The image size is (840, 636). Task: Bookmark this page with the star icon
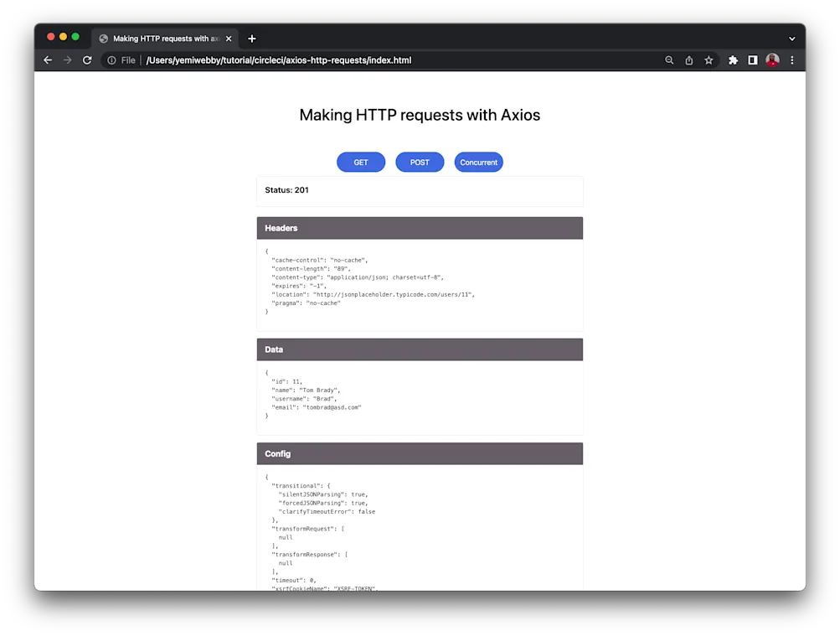pos(709,60)
